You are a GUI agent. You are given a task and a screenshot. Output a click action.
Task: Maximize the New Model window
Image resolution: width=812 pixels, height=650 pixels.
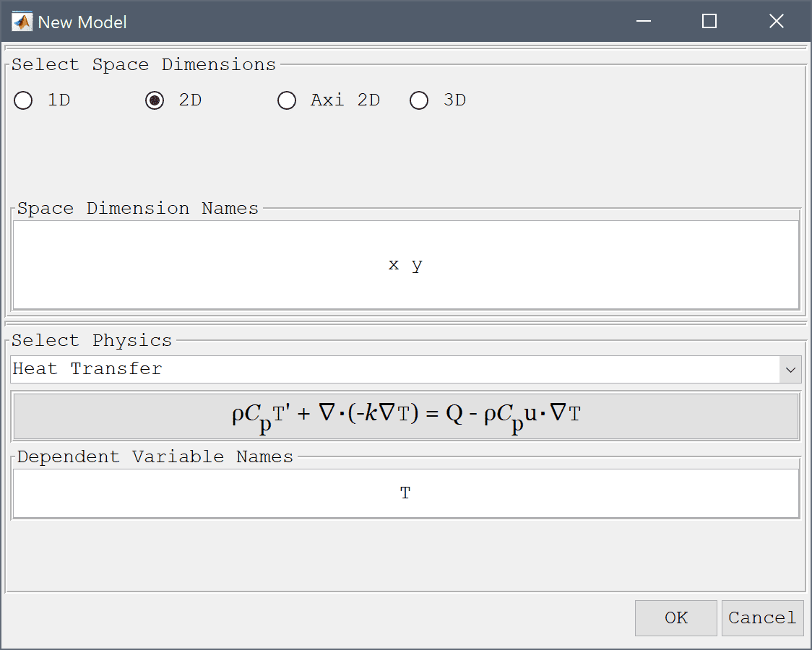click(709, 21)
